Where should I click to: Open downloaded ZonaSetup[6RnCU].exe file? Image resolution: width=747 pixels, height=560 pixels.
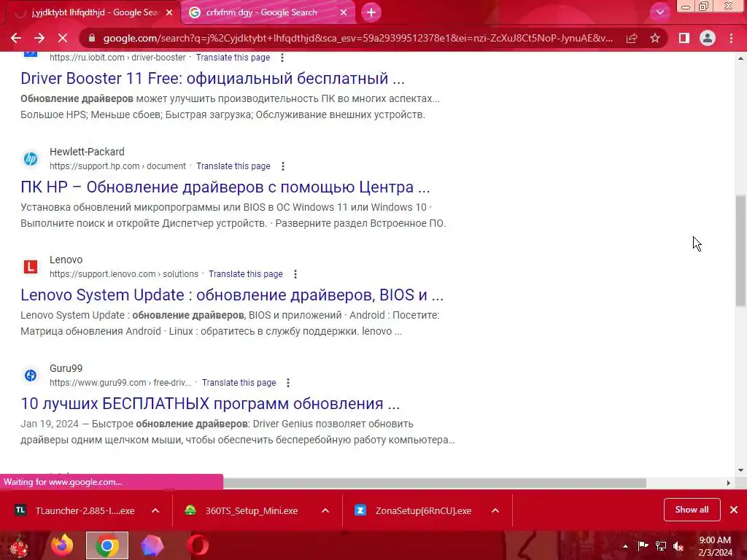pyautogui.click(x=413, y=510)
